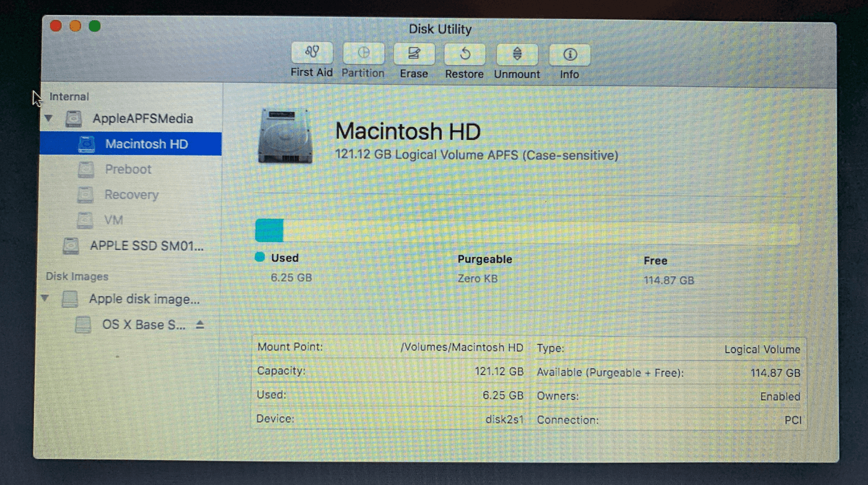Click the large hard drive image
Viewport: 868px width, 485px height.
[285, 136]
